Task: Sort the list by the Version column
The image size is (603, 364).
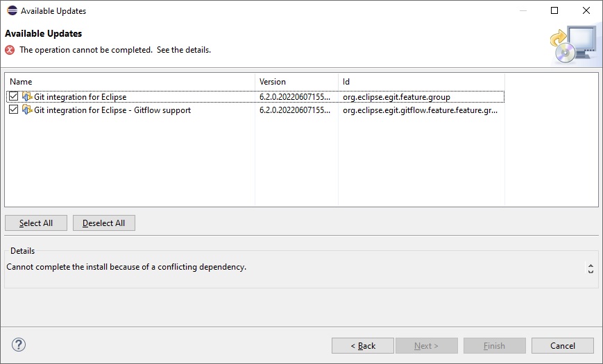Action: pos(296,82)
